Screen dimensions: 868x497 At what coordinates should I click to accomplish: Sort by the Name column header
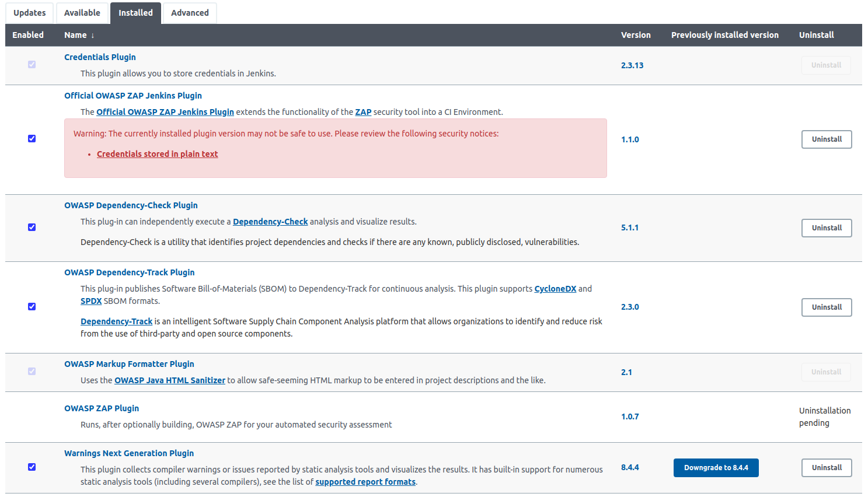point(79,35)
